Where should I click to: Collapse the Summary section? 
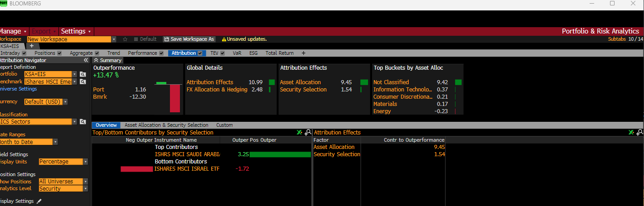tap(96, 60)
